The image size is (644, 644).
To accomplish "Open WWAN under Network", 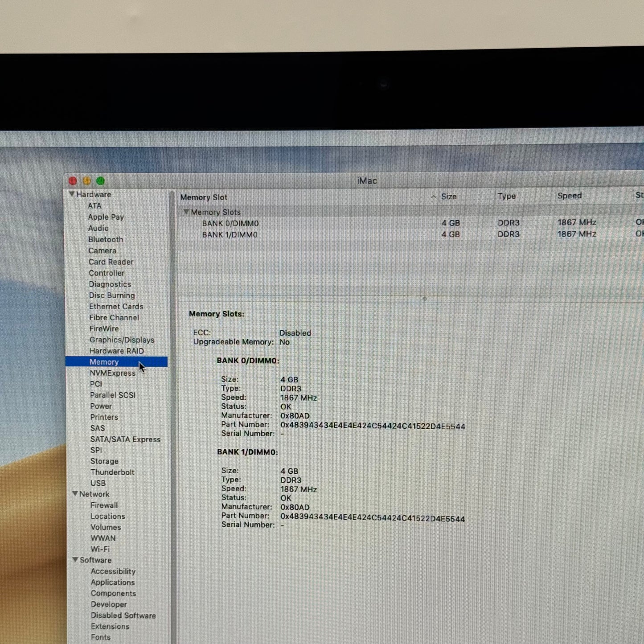I will [x=103, y=538].
